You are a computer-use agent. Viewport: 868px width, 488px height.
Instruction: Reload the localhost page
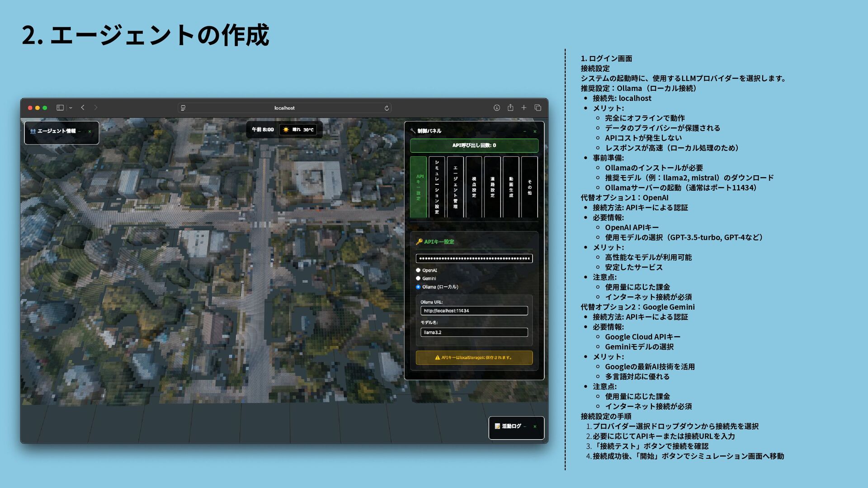point(387,108)
